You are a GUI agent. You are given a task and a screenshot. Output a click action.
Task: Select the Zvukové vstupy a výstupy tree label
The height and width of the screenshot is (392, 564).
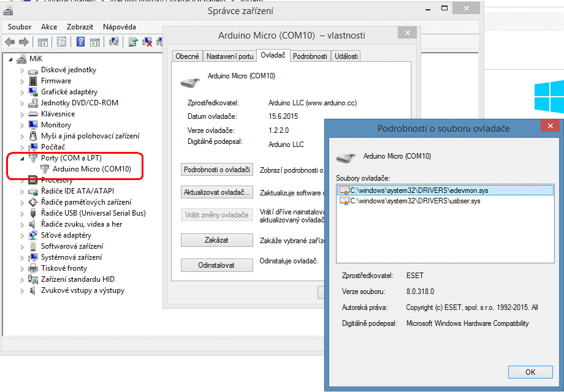[83, 290]
